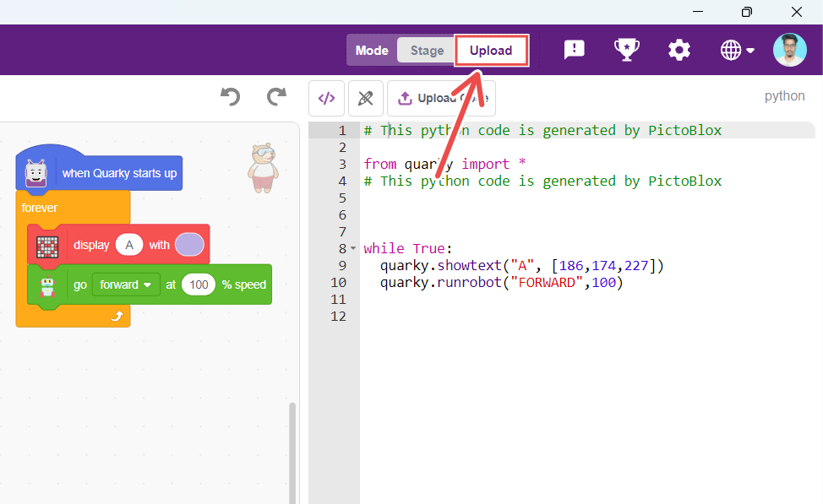Click the feedback speech bubble icon
Image resolution: width=823 pixels, height=504 pixels.
(x=574, y=50)
